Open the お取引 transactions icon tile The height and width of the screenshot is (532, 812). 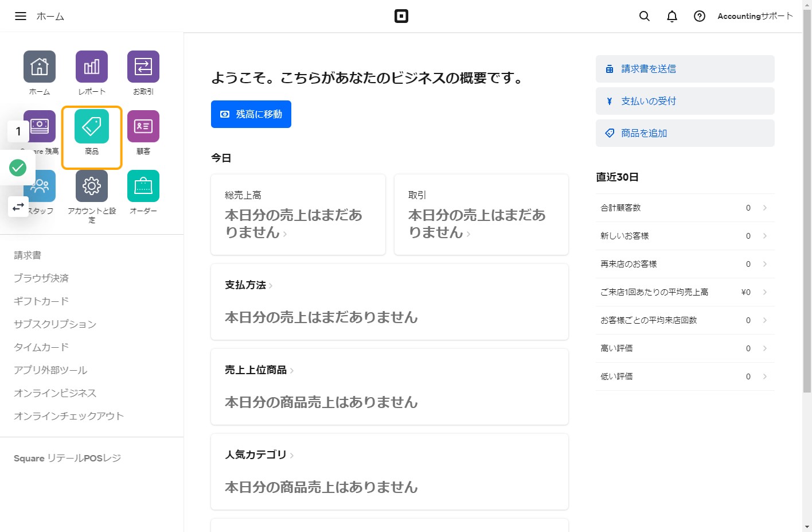143,67
